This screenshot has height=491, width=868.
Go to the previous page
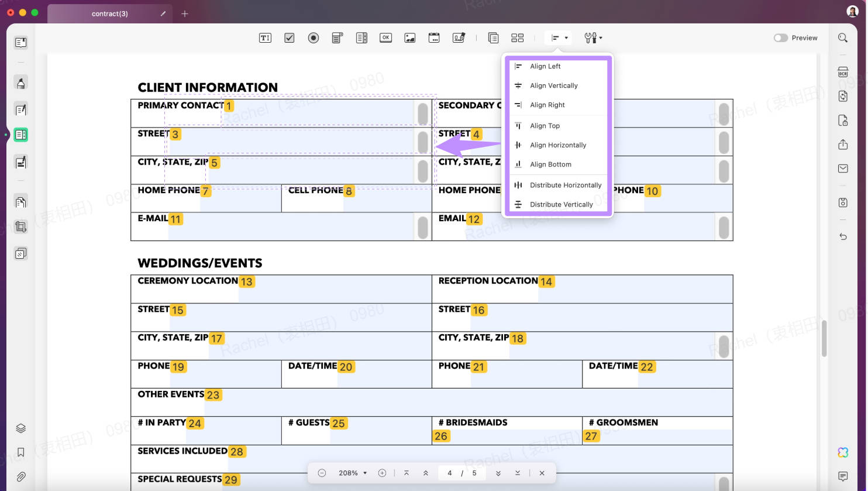pyautogui.click(x=426, y=473)
